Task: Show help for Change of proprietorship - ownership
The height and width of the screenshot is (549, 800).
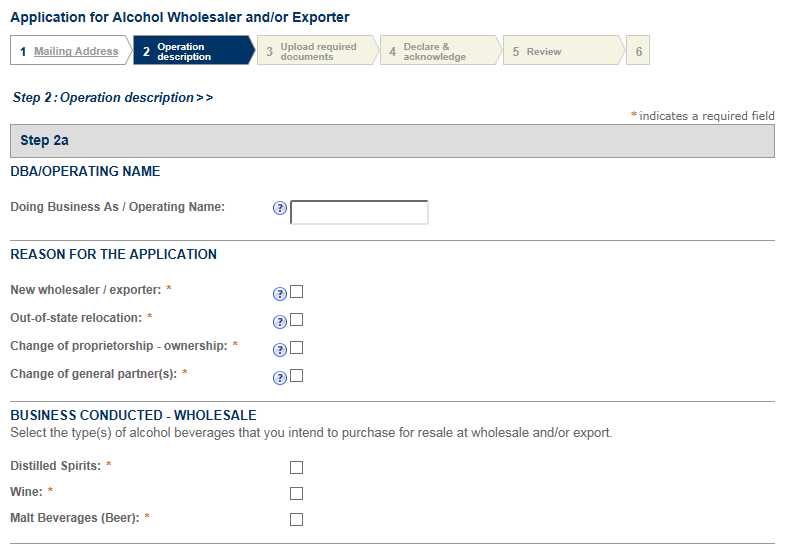Action: click(x=280, y=349)
